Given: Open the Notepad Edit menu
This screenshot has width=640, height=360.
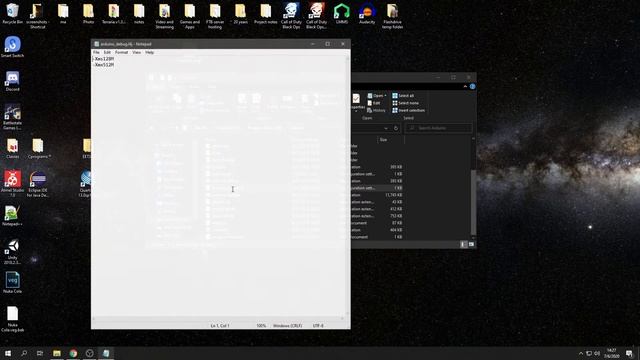Looking at the screenshot, I should coord(107,52).
